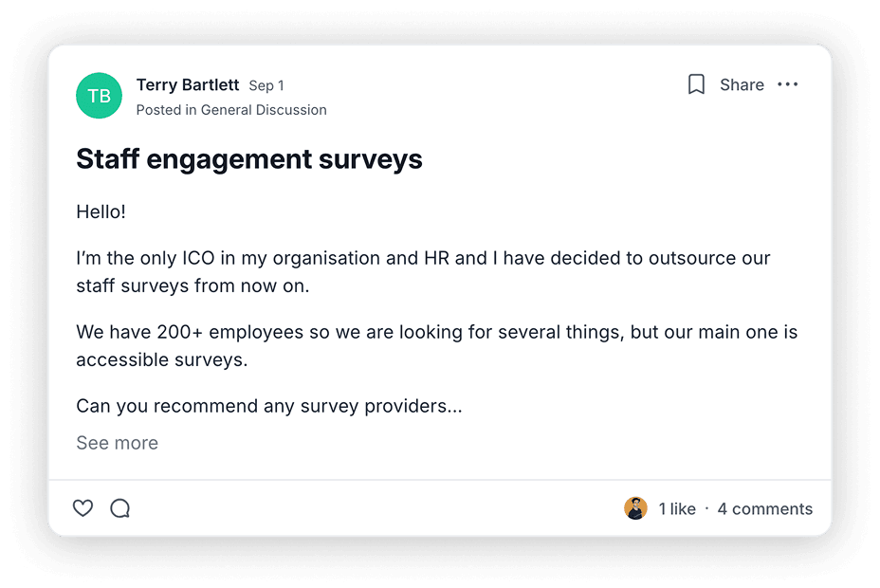The width and height of the screenshot is (880, 588).
Task: Expand the post with See more
Action: coord(118,443)
